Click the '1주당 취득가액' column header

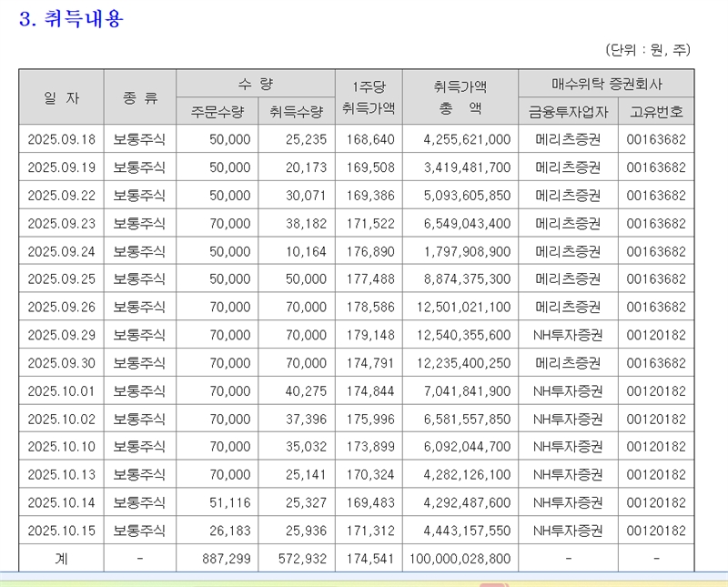click(369, 97)
